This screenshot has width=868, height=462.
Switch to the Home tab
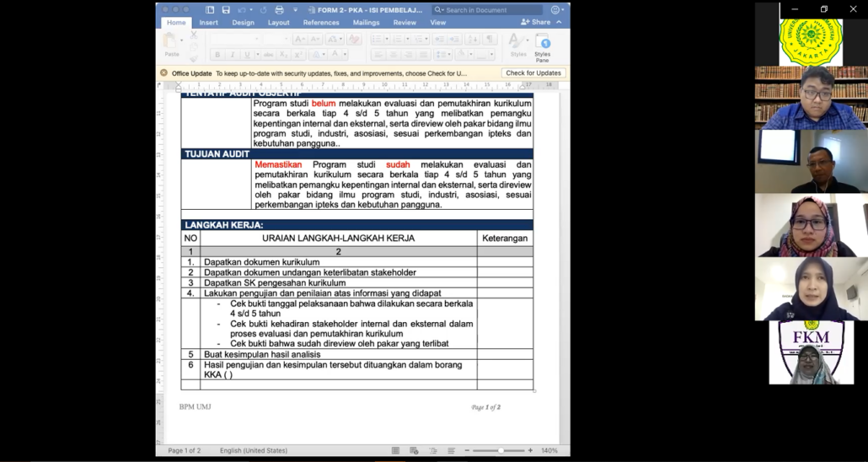point(177,23)
